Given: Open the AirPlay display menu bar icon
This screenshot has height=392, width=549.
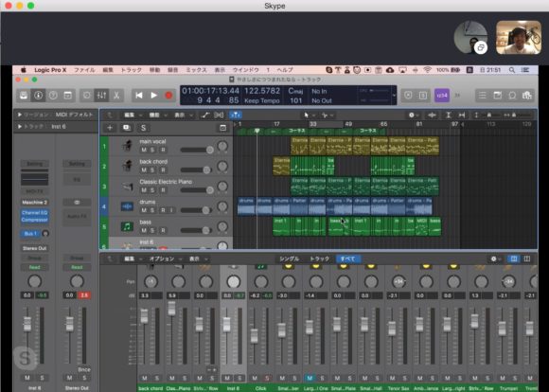Looking at the screenshot, I should click(x=402, y=70).
